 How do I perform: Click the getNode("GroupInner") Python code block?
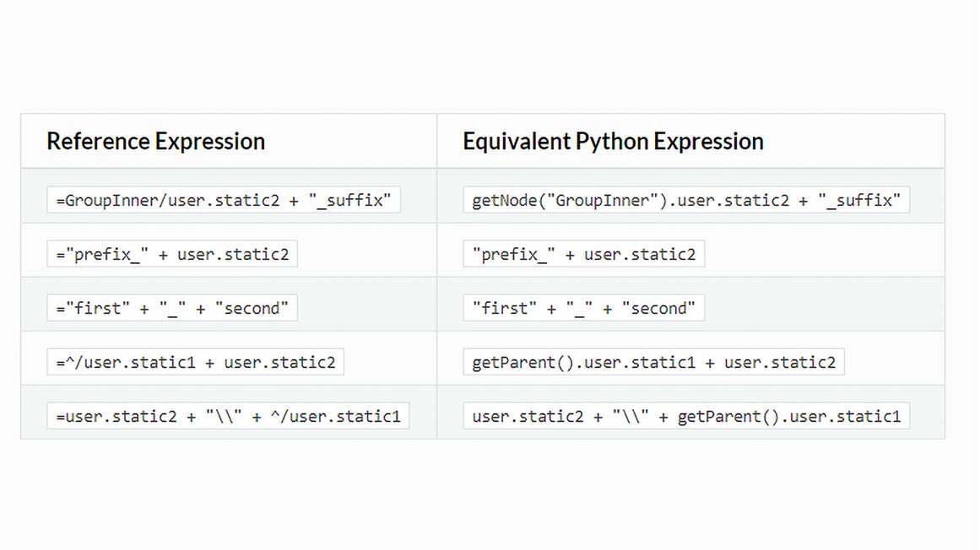(685, 200)
